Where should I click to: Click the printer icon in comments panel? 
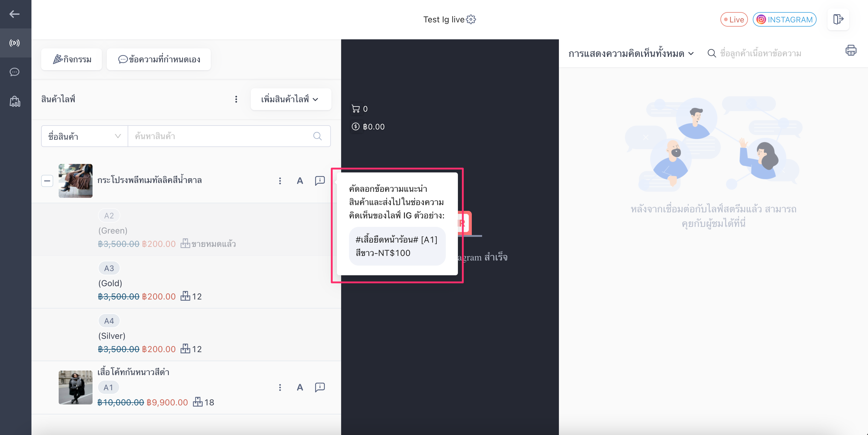(x=850, y=50)
